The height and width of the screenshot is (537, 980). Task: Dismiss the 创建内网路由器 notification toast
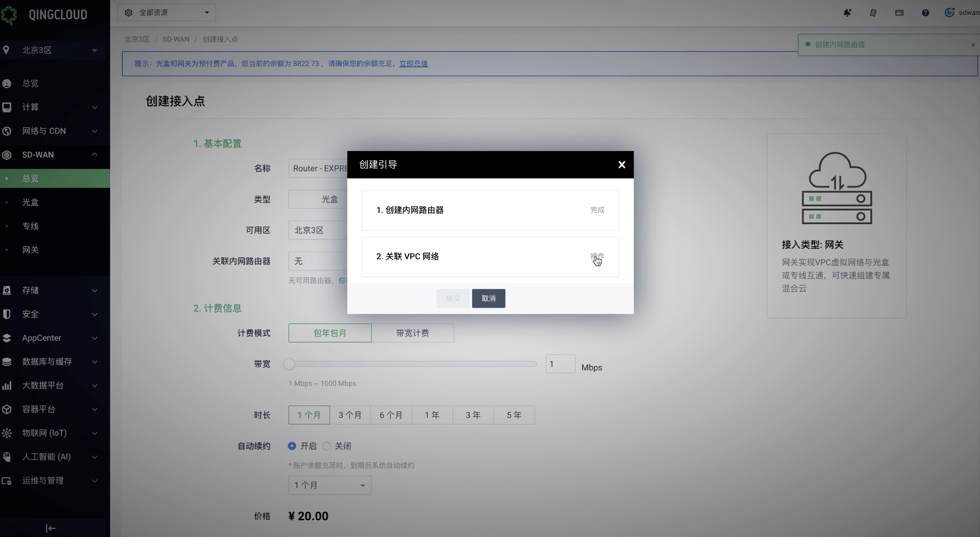click(973, 44)
